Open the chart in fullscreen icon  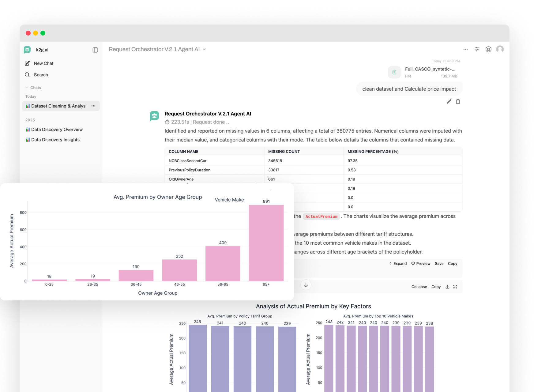click(x=455, y=287)
